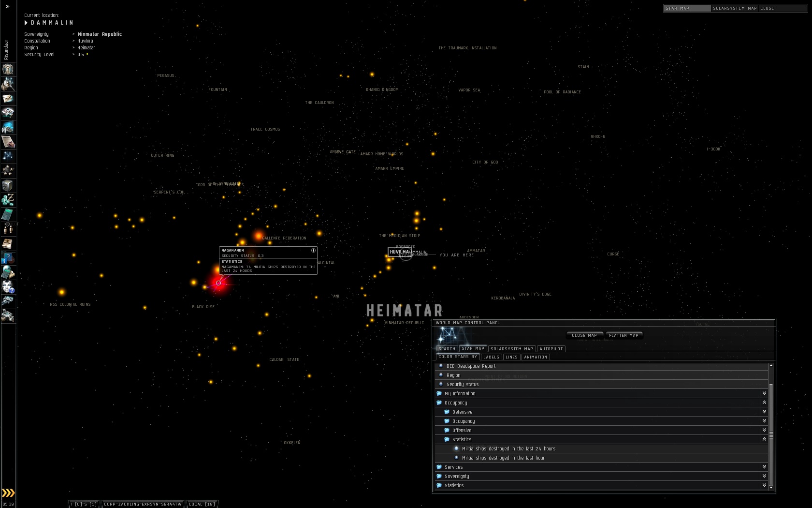Select Solarsystem Map in top-right bar

point(735,8)
